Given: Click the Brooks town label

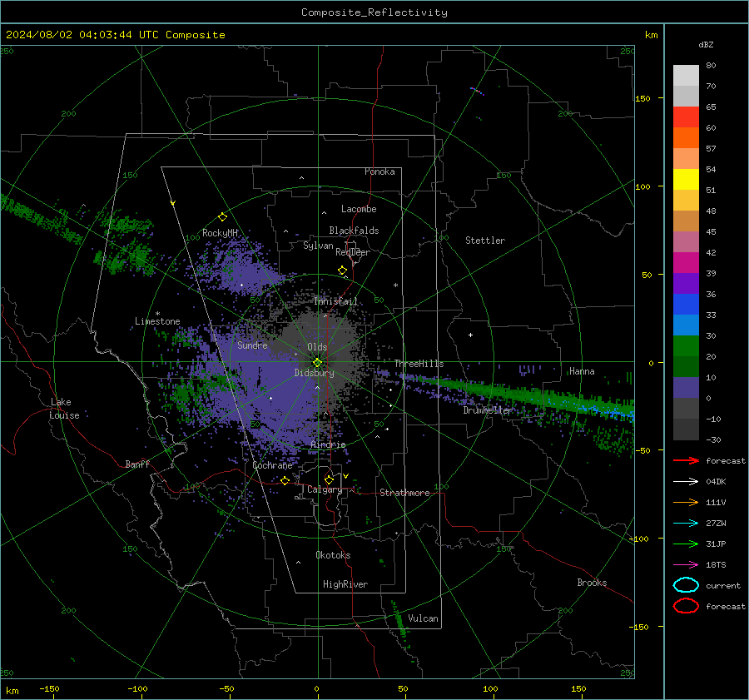Looking at the screenshot, I should (592, 583).
